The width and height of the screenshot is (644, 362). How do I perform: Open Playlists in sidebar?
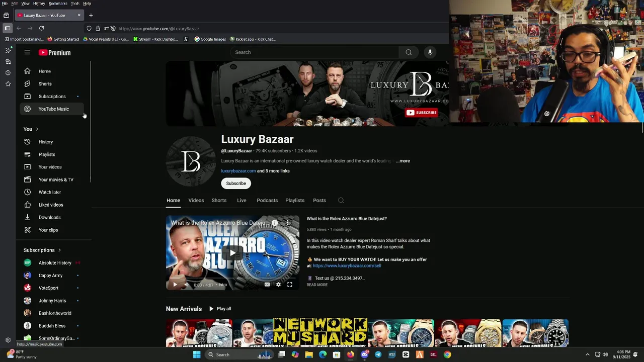(52, 154)
